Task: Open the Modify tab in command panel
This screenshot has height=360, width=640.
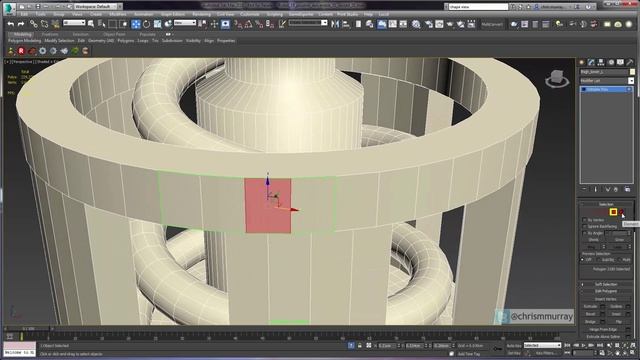Action: point(591,62)
